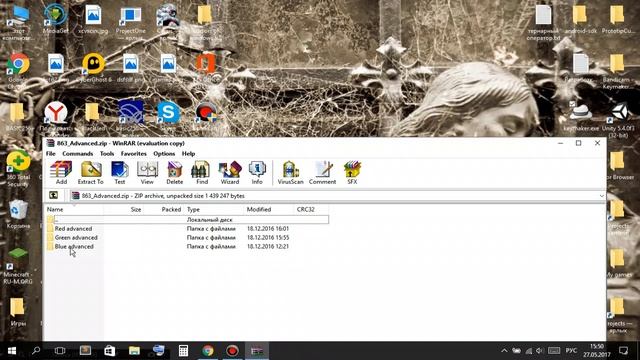Select the Skype desktop shortcut
Screen dimensions: 640x360
168,117
